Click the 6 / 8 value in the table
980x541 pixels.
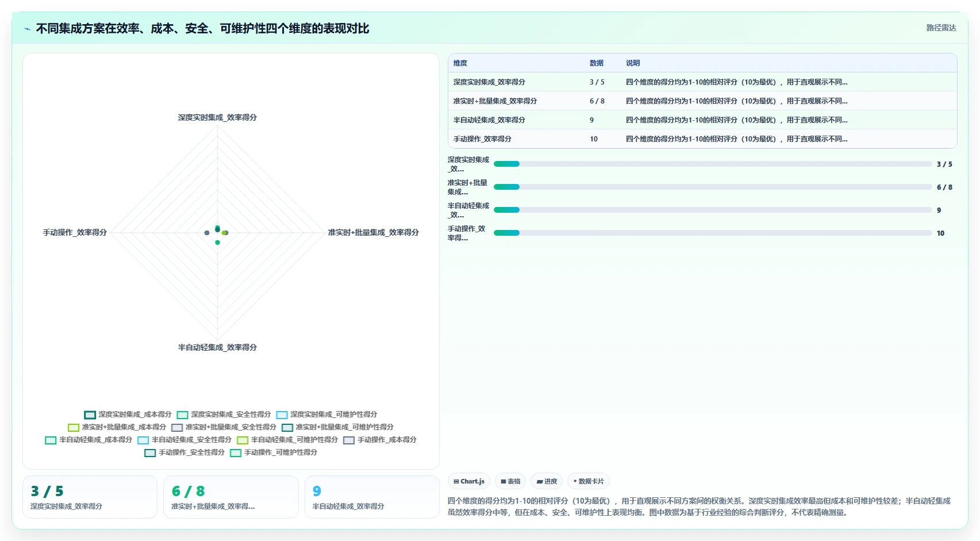point(597,101)
